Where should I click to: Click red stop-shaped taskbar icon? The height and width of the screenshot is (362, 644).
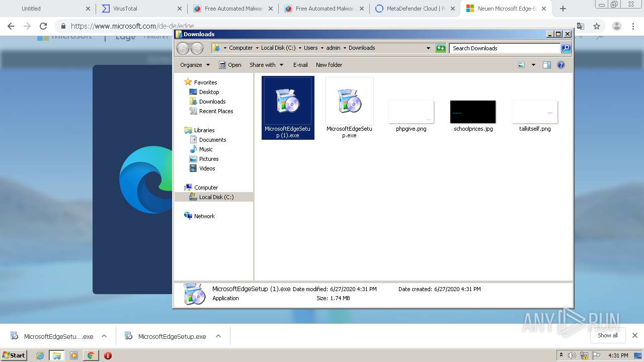coord(108,355)
